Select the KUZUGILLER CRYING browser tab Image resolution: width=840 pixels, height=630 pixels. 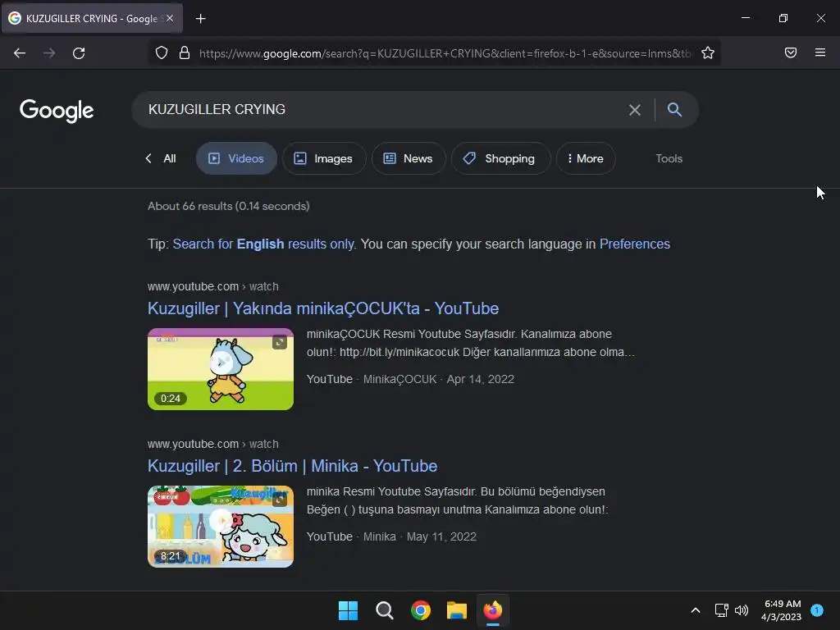pyautogui.click(x=91, y=18)
